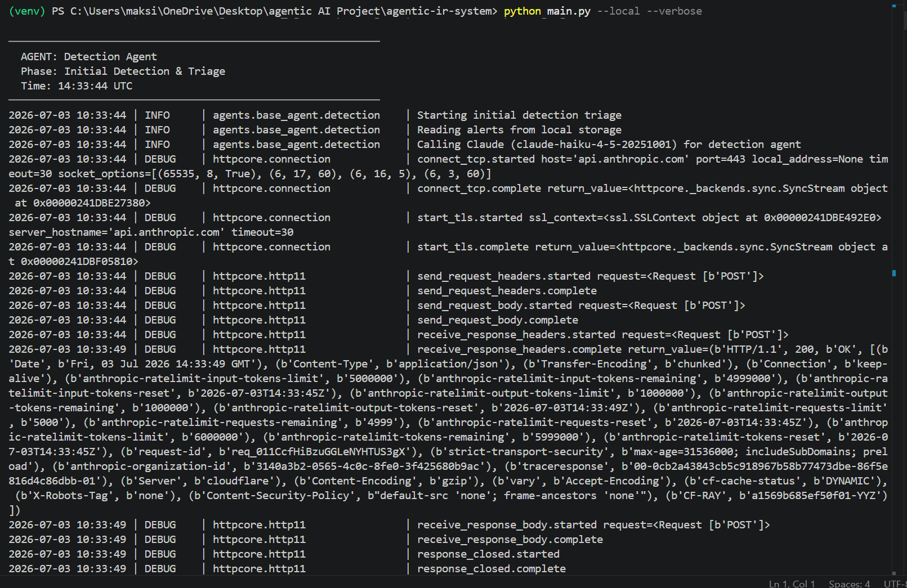Select the UTF-8 encoding status item
This screenshot has width=907, height=588.
[x=895, y=583]
